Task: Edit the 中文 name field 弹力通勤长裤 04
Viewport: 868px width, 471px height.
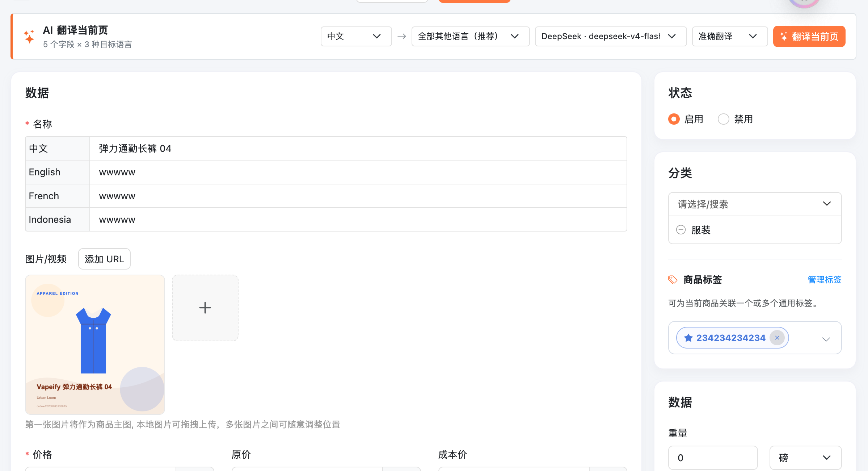Action: [358, 149]
